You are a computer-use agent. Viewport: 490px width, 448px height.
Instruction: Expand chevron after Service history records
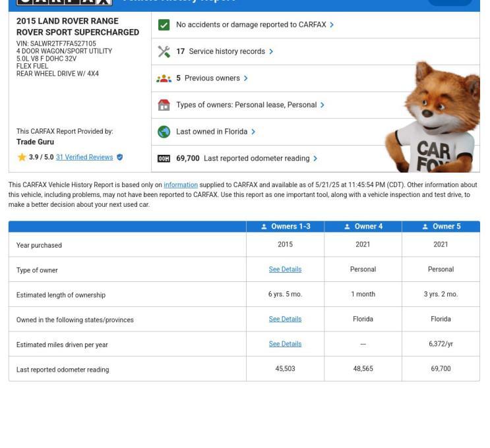[x=271, y=51]
